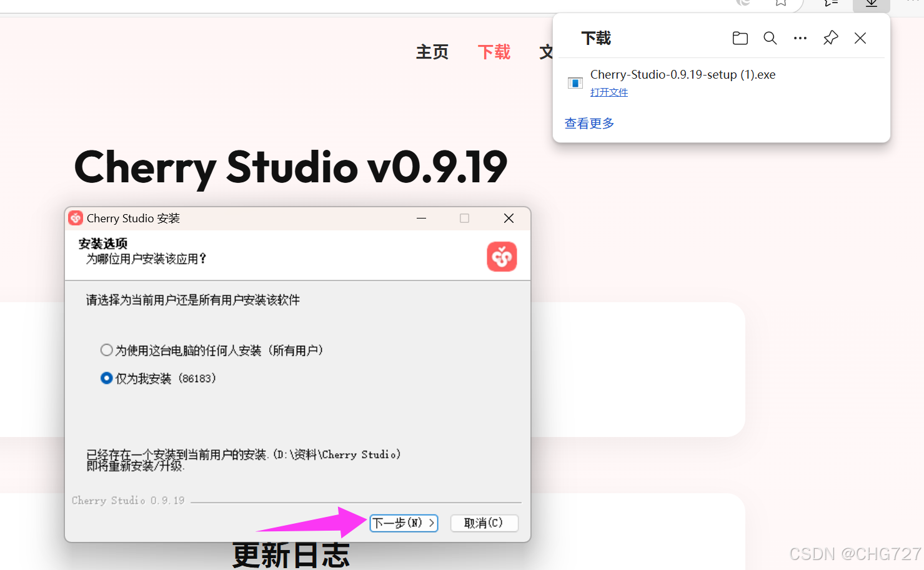
Task: Click the Cherry Studio v0.9.19 page heading
Action: coord(291,167)
